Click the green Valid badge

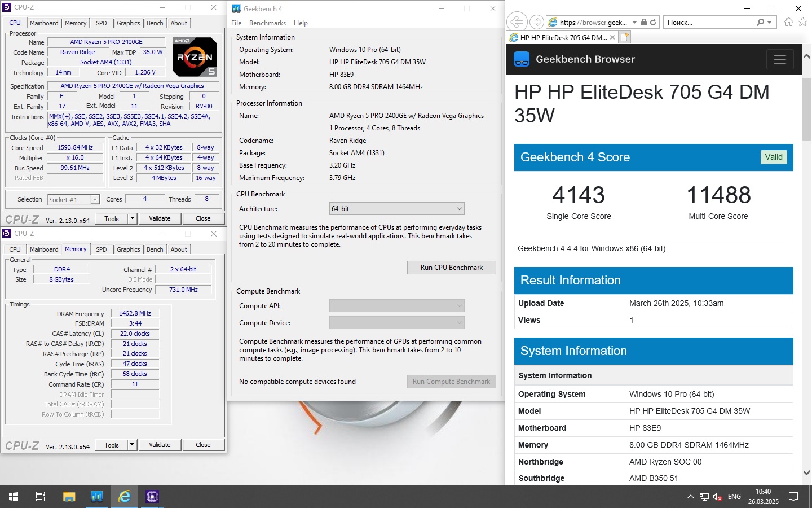[x=774, y=157]
